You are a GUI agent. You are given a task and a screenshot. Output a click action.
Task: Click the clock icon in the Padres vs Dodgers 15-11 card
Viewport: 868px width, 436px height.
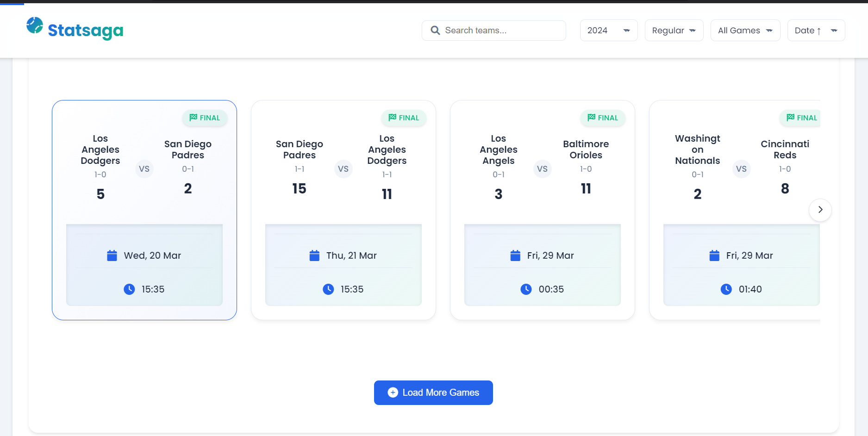click(x=328, y=289)
